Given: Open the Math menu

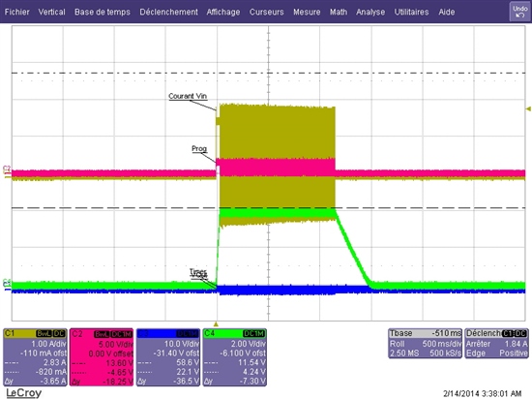Looking at the screenshot, I should pos(339,12).
